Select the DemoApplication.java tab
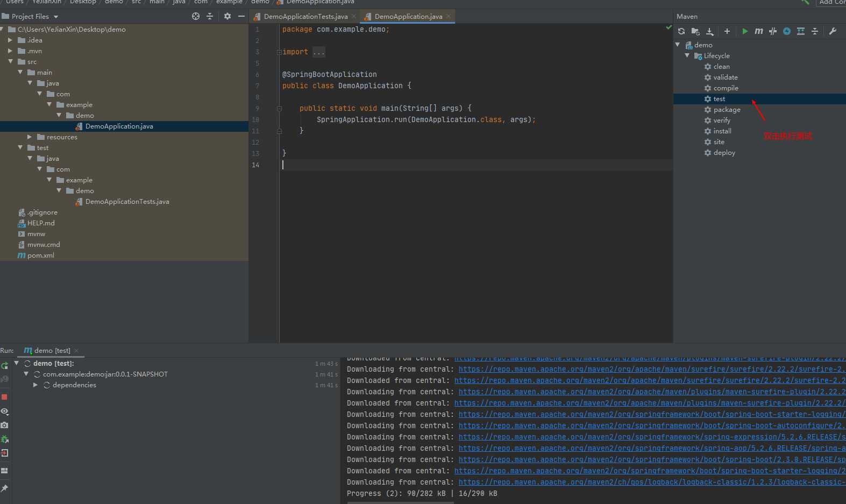 click(408, 17)
